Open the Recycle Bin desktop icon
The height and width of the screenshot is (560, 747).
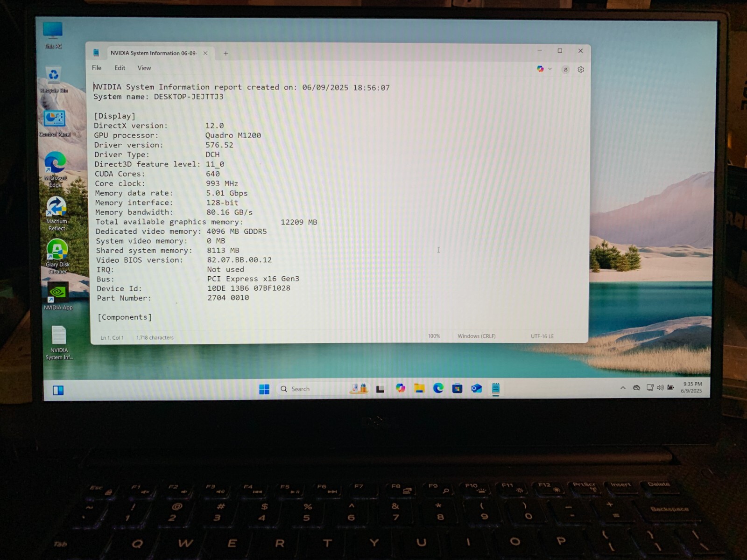pyautogui.click(x=54, y=79)
